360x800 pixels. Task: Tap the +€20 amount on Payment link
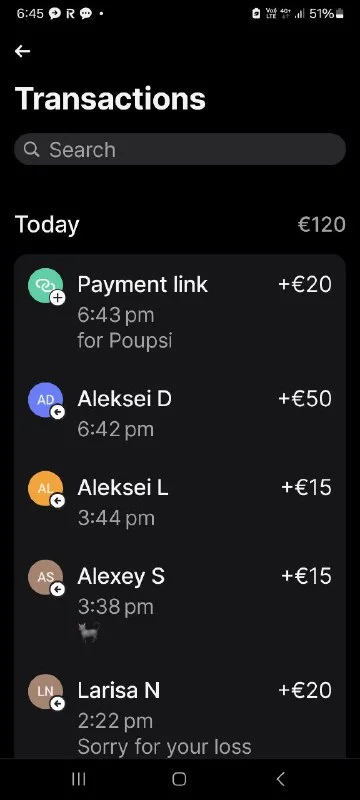(305, 284)
